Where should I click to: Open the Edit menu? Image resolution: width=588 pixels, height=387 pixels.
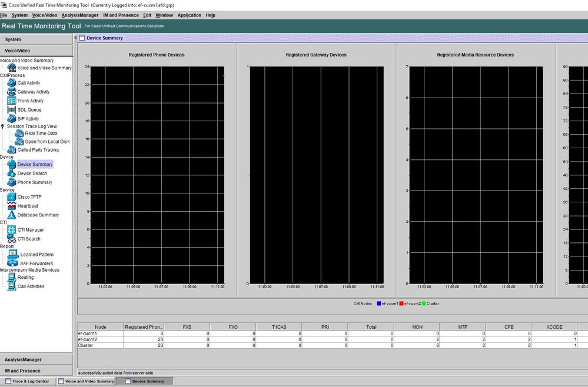tap(147, 15)
